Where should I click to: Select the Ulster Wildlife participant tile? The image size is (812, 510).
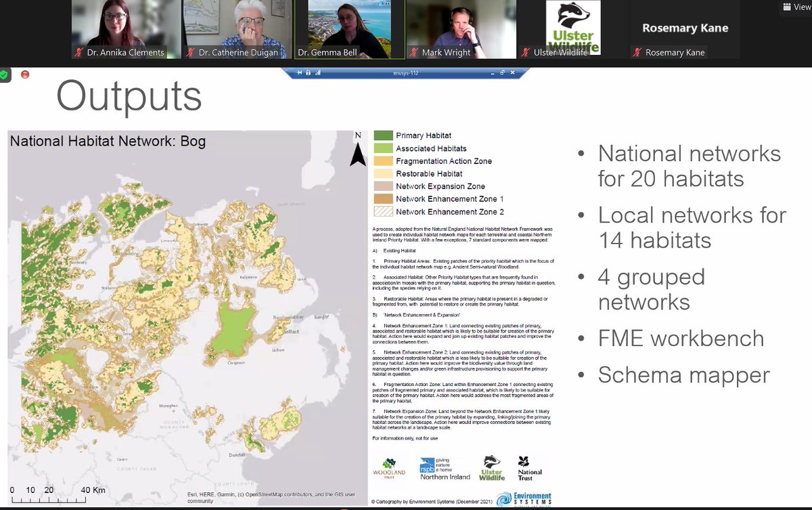572,29
